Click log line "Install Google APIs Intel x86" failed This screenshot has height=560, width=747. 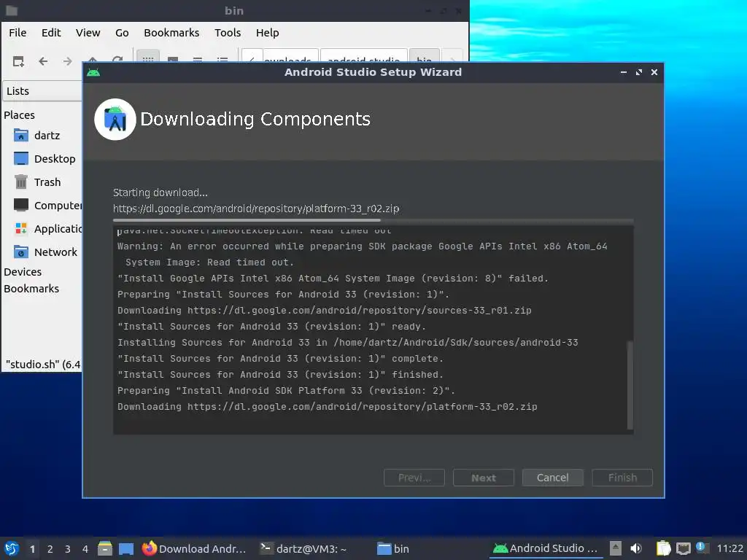333,278
